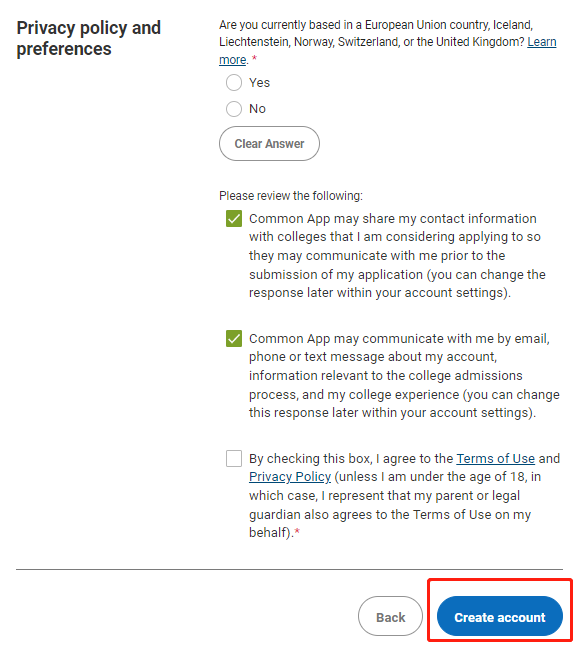This screenshot has width=581, height=648.
Task: Select the Yes radio button
Action: (233, 83)
